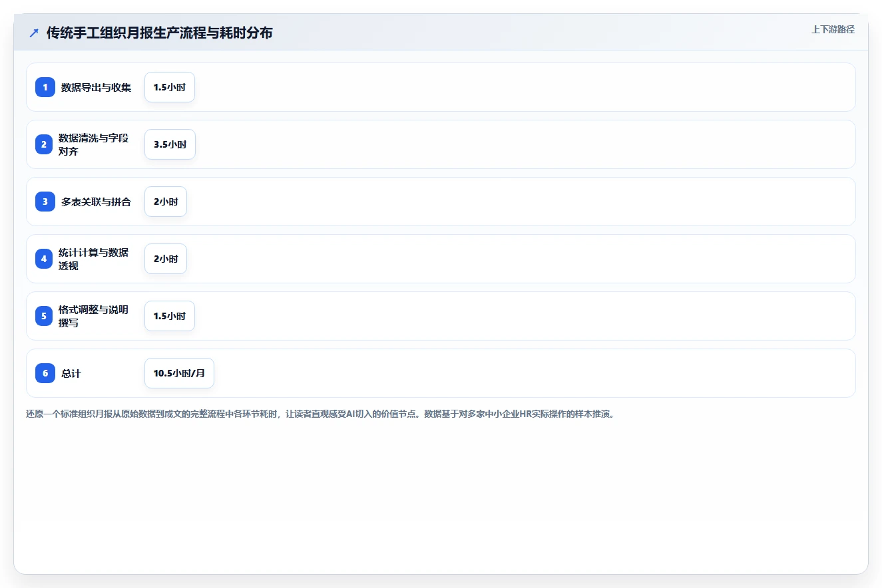Click the title 传统手工组织月报生产流程与耗时分布
This screenshot has height=588, width=882.
click(160, 33)
